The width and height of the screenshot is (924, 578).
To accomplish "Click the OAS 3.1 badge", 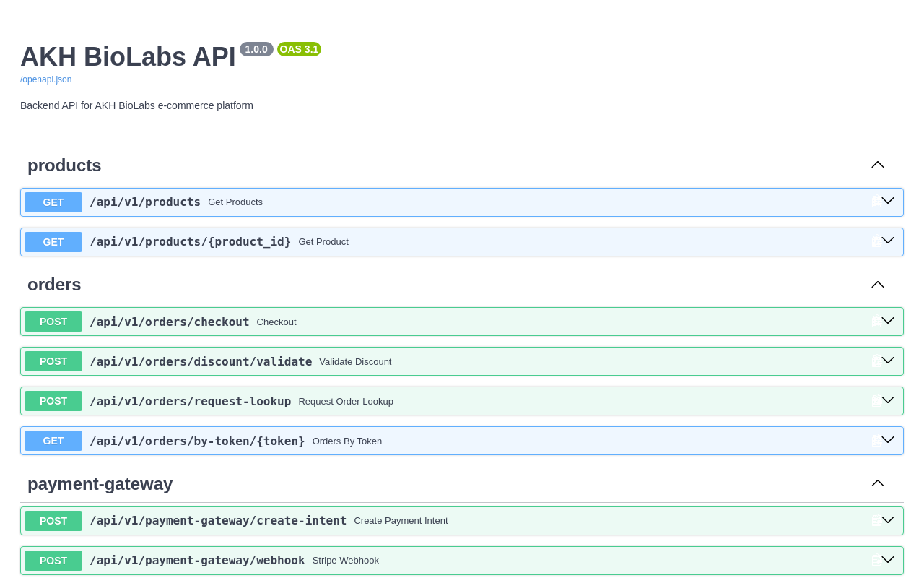I will coord(299,49).
